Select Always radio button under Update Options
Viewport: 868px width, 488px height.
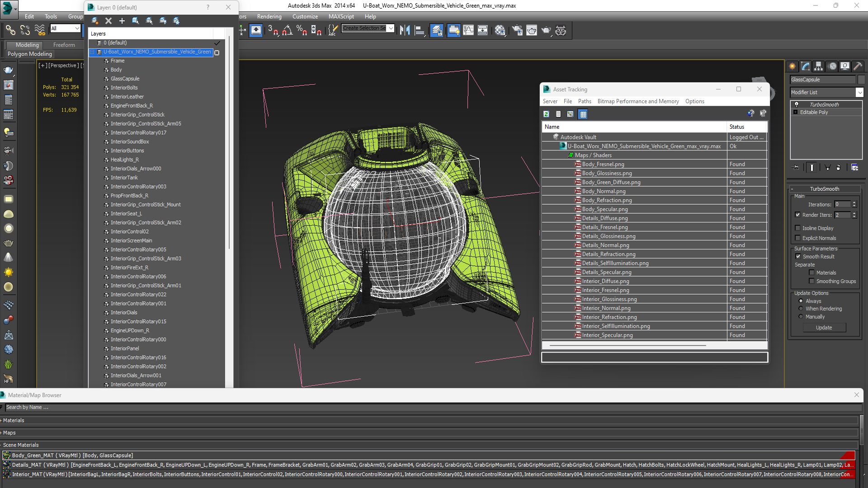(x=801, y=301)
